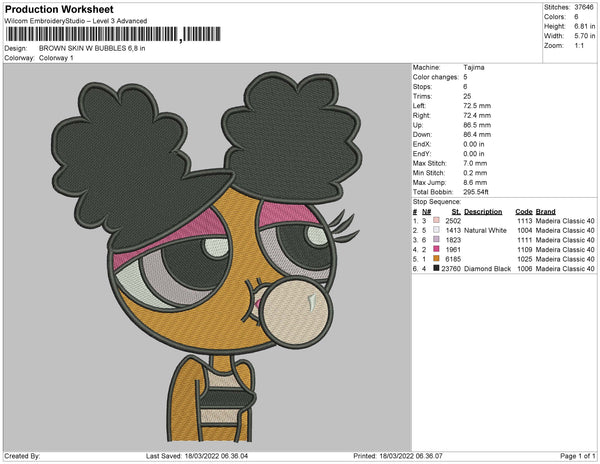Click stitch count '23760' in stop row 6
Image resolution: width=600 pixels, height=464 pixels.
click(451, 269)
